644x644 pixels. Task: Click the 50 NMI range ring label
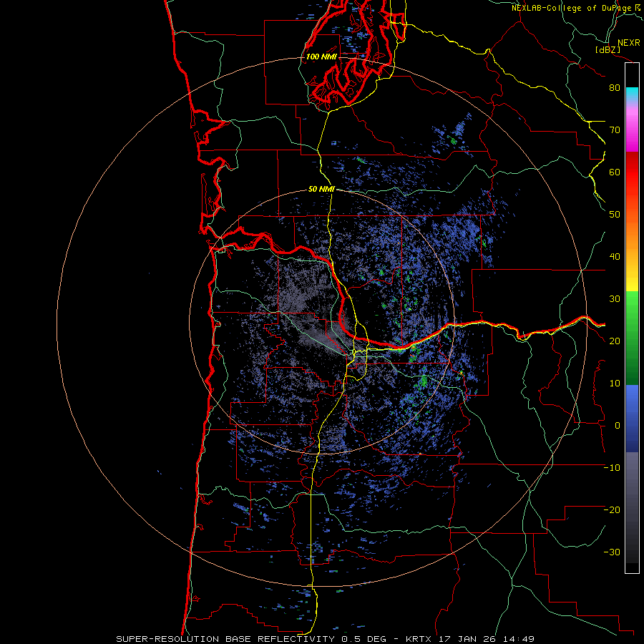click(321, 190)
